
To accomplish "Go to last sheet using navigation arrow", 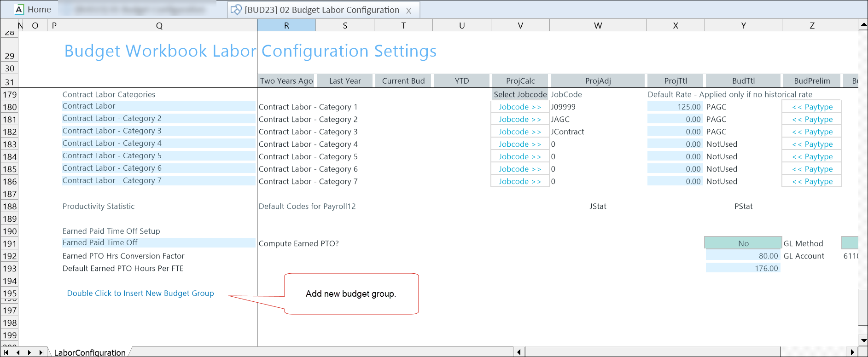I will pyautogui.click(x=41, y=352).
